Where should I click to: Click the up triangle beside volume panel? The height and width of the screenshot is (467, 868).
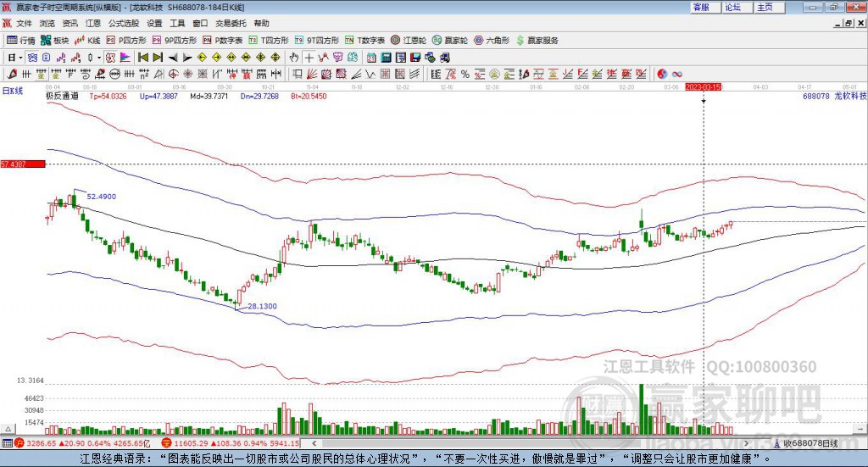tap(8, 429)
